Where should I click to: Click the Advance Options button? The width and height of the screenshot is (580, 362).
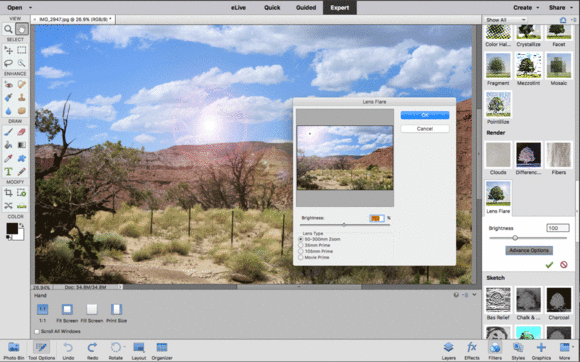pos(529,250)
